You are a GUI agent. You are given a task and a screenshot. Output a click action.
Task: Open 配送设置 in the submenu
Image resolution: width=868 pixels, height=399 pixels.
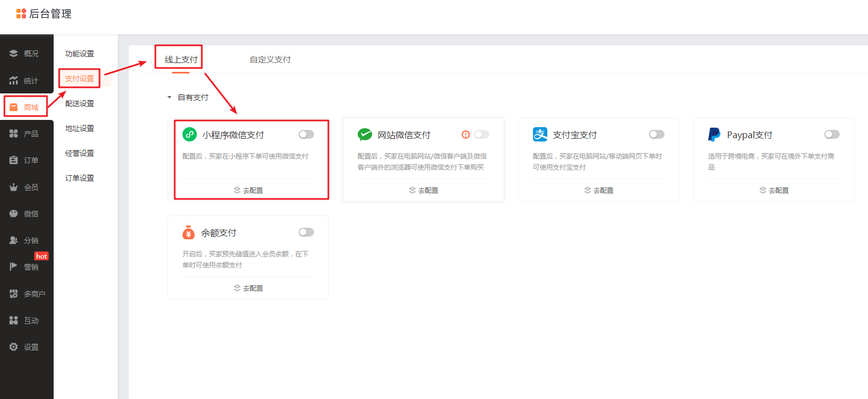pos(80,103)
